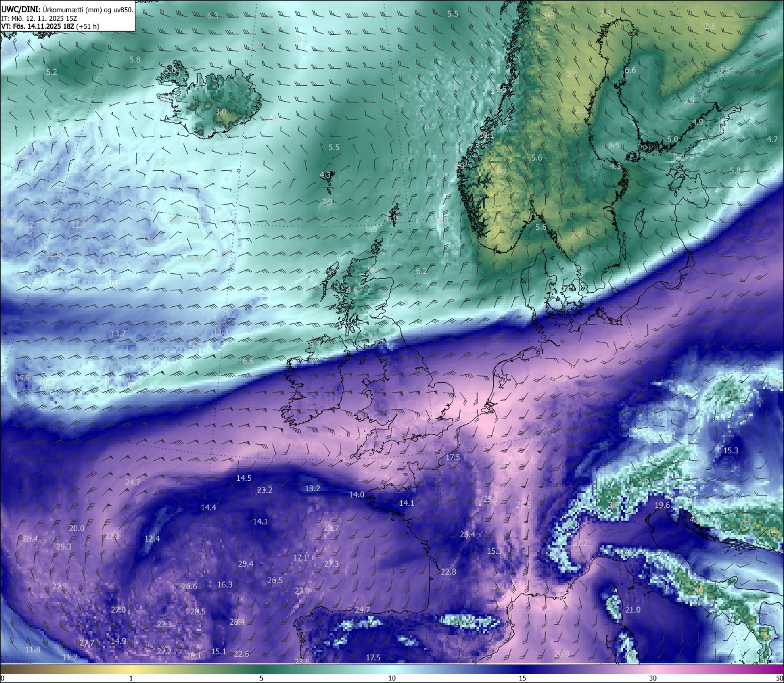Click the 5 tick on the color scale
This screenshot has height=683, width=784.
[262, 678]
